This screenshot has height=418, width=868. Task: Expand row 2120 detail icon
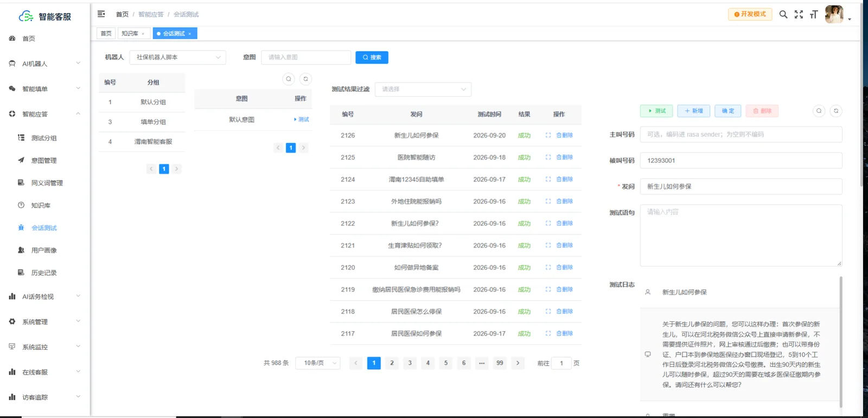(548, 268)
